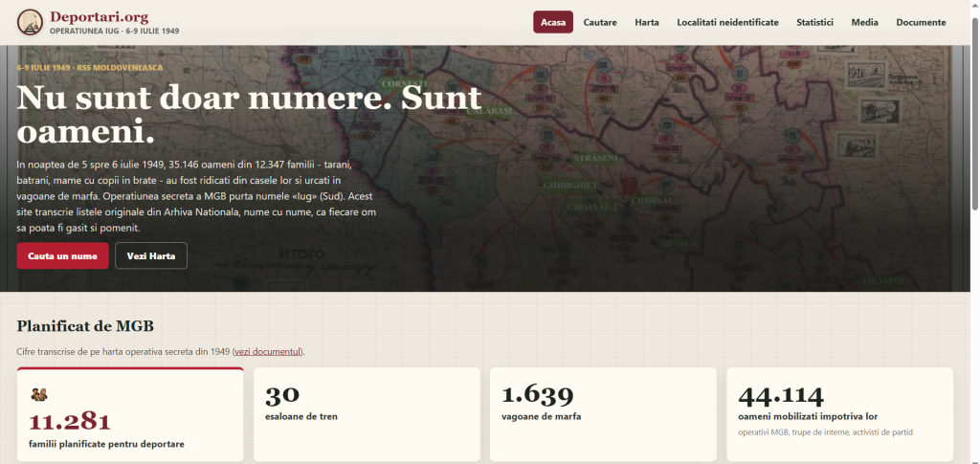Click the Planificat de MGB heading
980x464 pixels.
tap(85, 326)
